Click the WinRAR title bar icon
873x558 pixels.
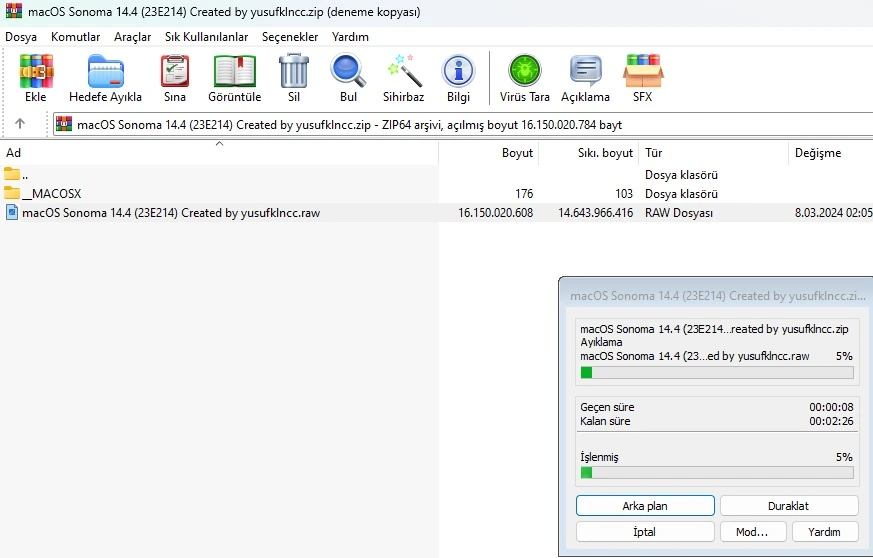click(x=14, y=11)
